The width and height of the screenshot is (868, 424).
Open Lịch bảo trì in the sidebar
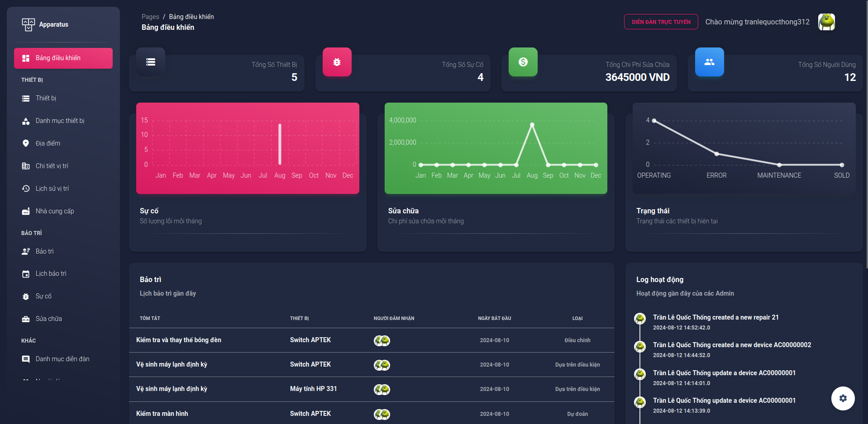pos(51,273)
